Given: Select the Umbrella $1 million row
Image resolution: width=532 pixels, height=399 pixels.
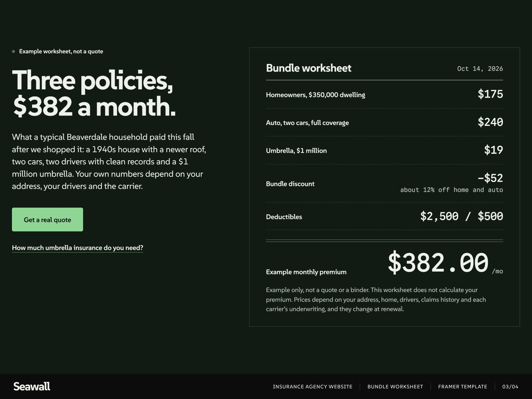Looking at the screenshot, I should 384,150.
